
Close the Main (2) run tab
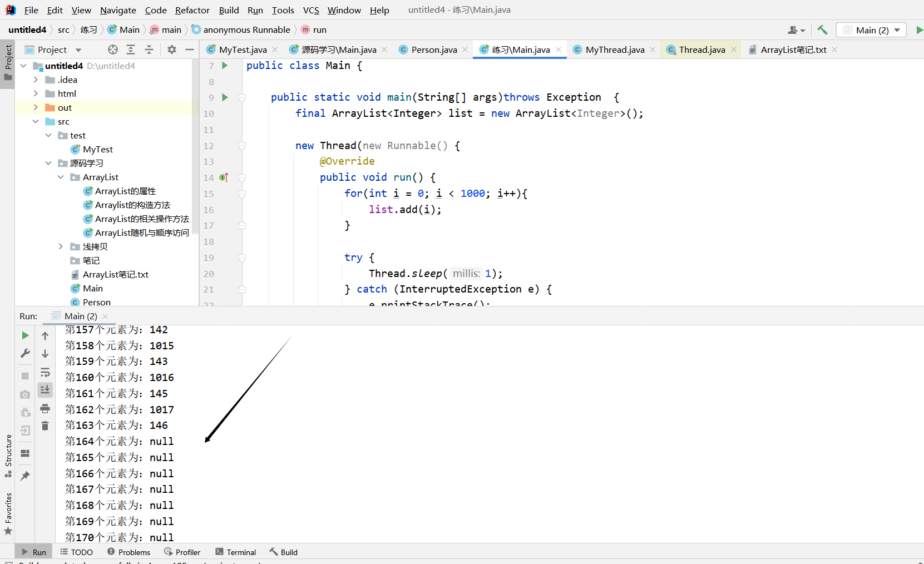pos(105,316)
